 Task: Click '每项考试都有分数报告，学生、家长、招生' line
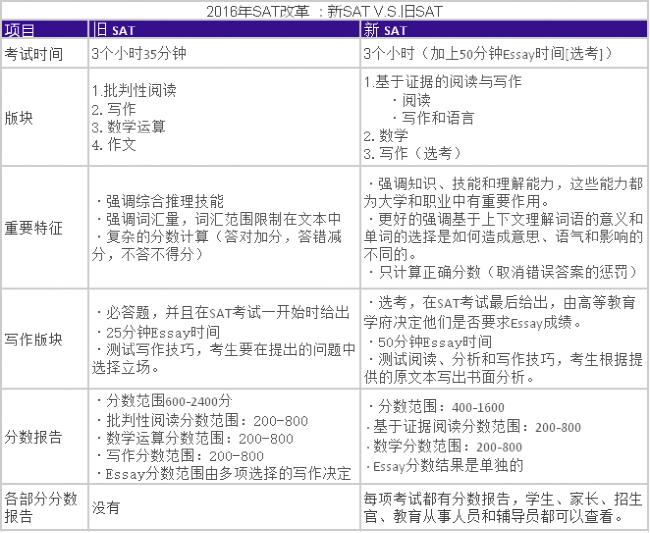pyautogui.click(x=503, y=499)
